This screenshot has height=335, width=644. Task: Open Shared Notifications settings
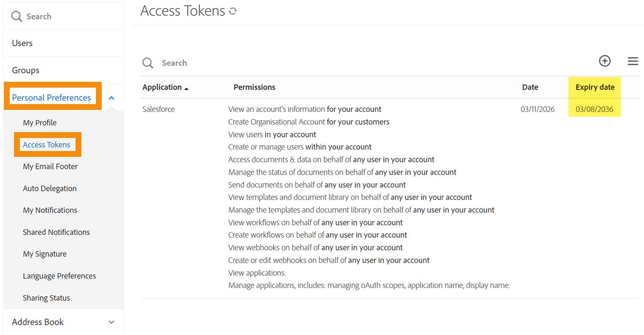(x=56, y=232)
